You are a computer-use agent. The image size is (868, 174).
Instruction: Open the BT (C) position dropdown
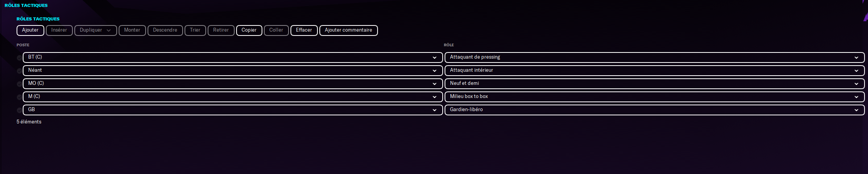tap(233, 57)
